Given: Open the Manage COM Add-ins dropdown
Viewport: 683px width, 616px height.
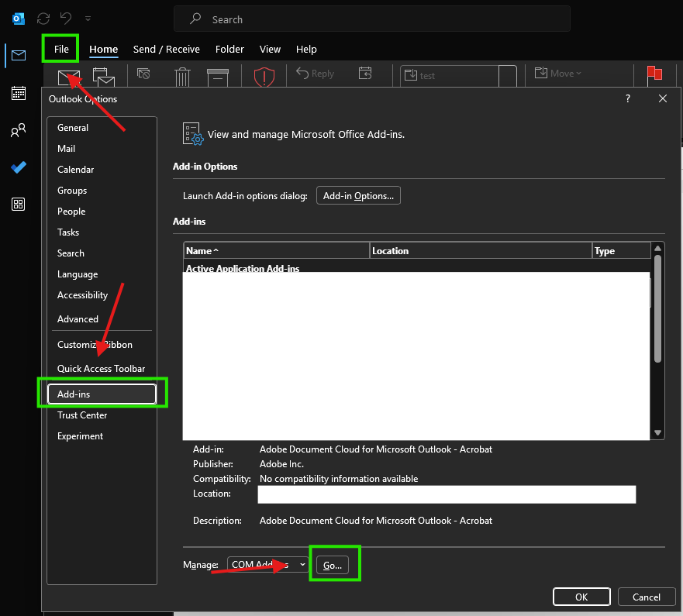Looking at the screenshot, I should (267, 565).
